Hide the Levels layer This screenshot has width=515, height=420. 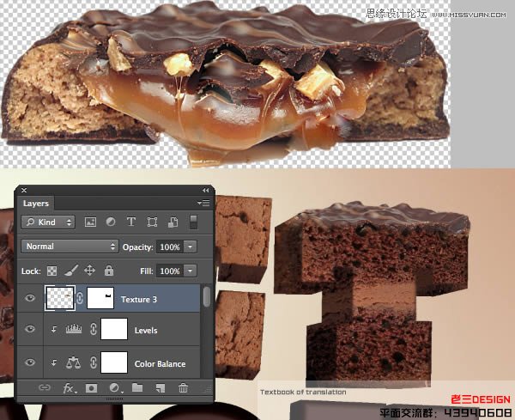(30, 329)
